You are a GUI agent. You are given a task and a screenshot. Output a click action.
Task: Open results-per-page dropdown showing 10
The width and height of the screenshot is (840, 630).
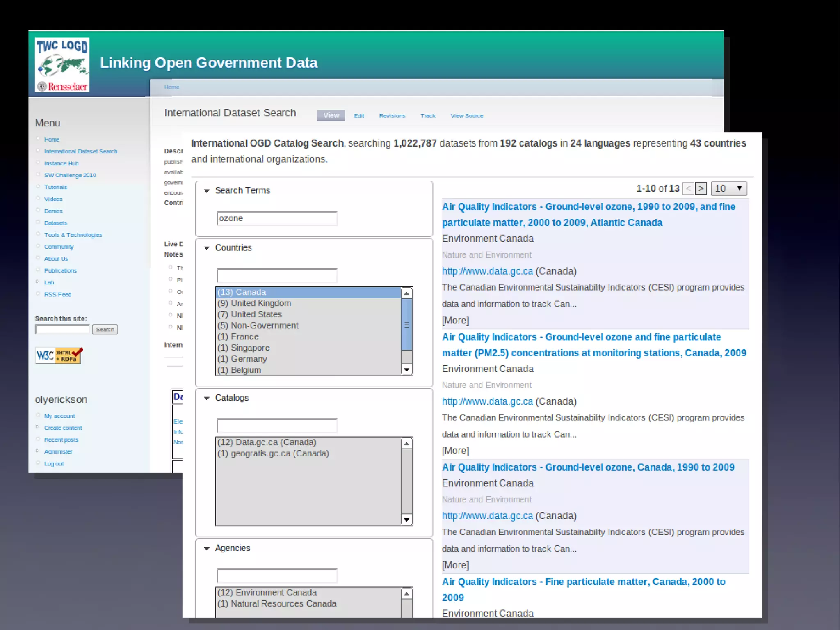(x=728, y=188)
